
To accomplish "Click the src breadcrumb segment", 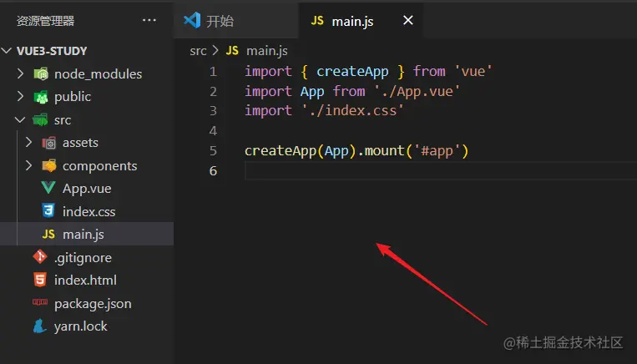I will point(198,51).
